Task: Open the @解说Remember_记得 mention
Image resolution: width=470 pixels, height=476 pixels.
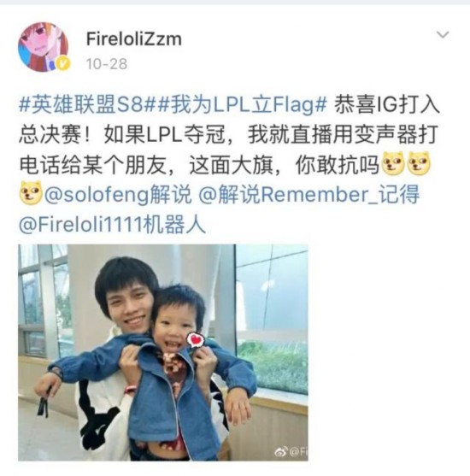Action: pyautogui.click(x=309, y=195)
